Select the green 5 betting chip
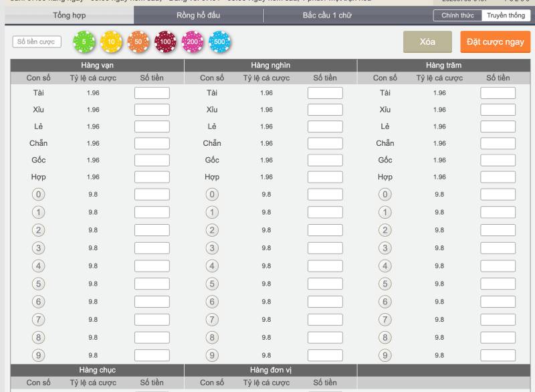 coord(84,42)
